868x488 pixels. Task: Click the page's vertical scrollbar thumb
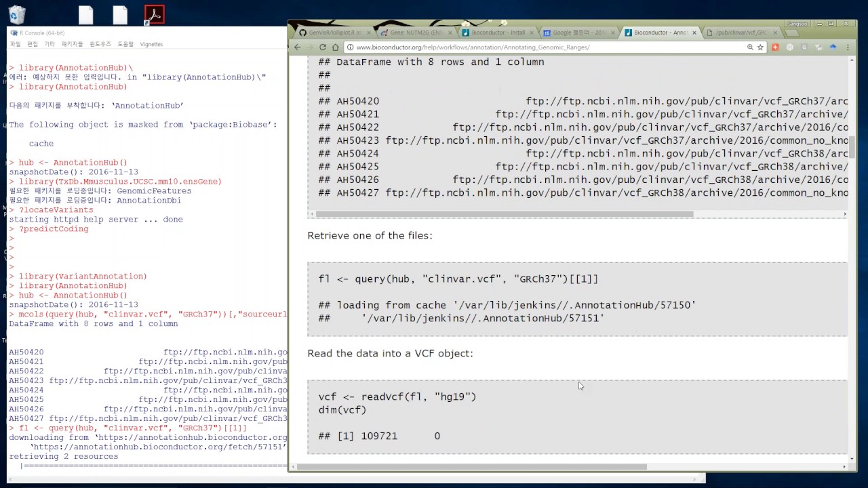(852, 147)
